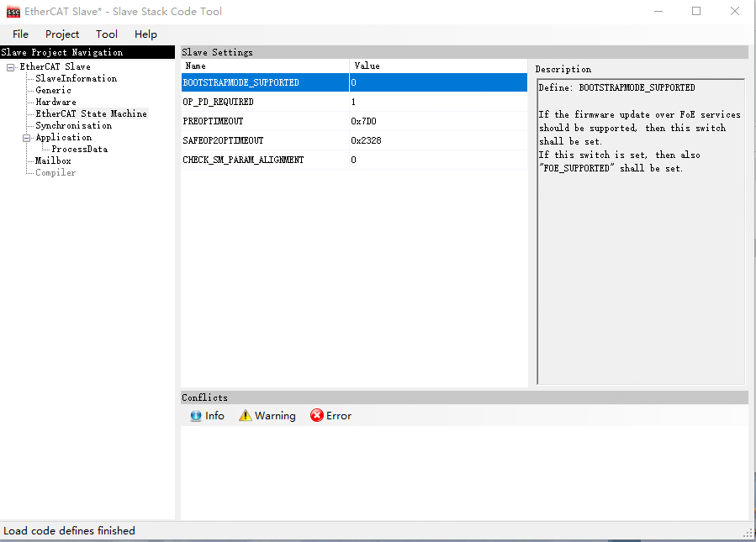The image size is (756, 542).
Task: Select Hardware in navigation tree
Action: [x=56, y=103]
